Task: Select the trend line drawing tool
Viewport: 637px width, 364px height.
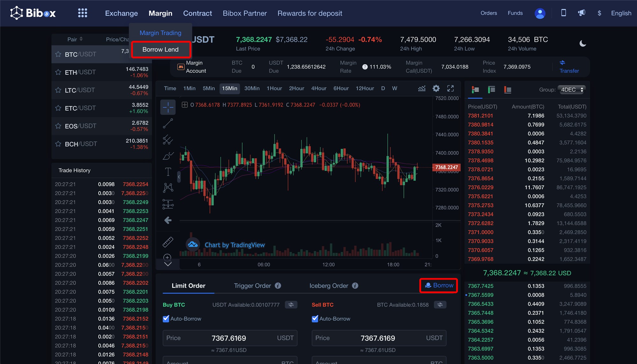Action: tap(168, 123)
